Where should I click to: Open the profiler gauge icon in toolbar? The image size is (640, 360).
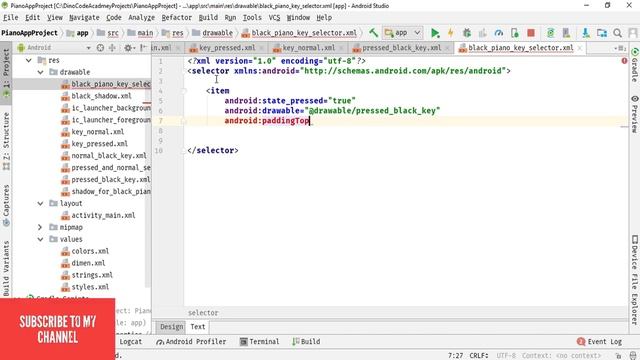pyautogui.click(x=499, y=33)
